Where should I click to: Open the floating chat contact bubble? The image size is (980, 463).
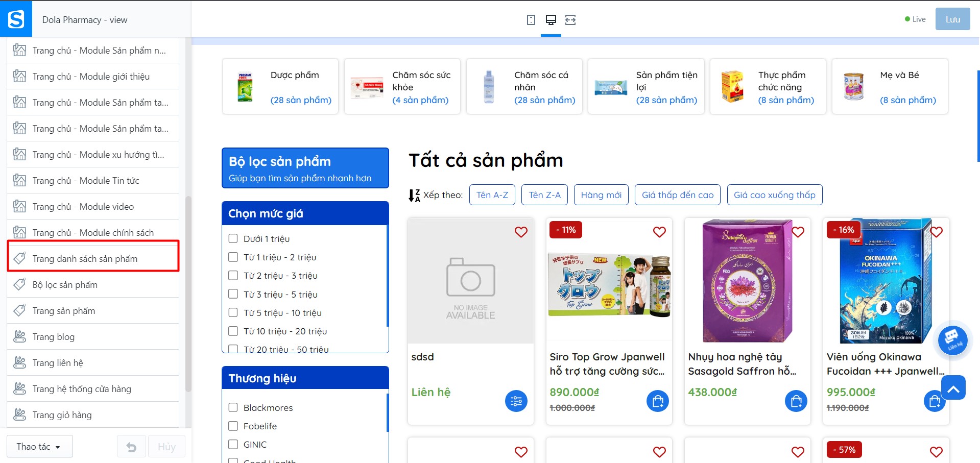point(952,340)
